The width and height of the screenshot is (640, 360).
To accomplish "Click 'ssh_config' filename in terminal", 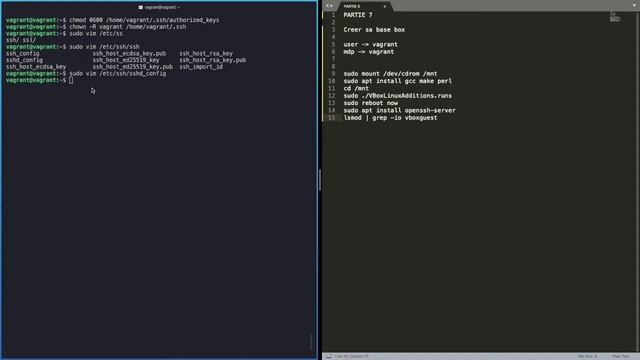I will [22, 53].
